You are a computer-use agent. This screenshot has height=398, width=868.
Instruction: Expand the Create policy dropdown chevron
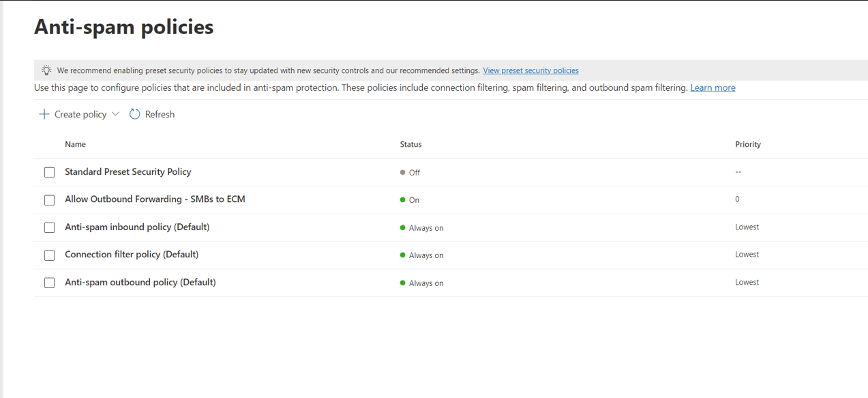115,114
